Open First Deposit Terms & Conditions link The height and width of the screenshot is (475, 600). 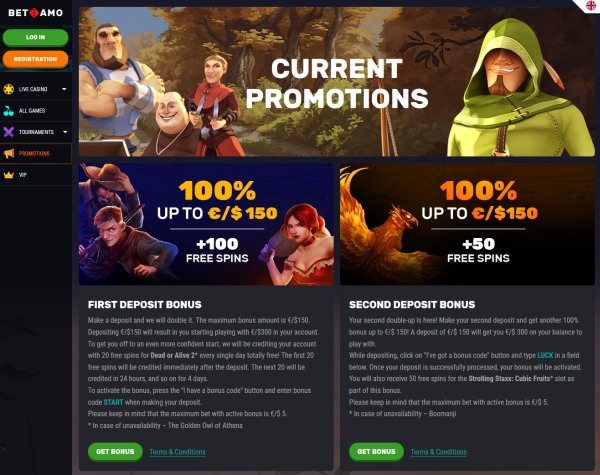(x=177, y=452)
